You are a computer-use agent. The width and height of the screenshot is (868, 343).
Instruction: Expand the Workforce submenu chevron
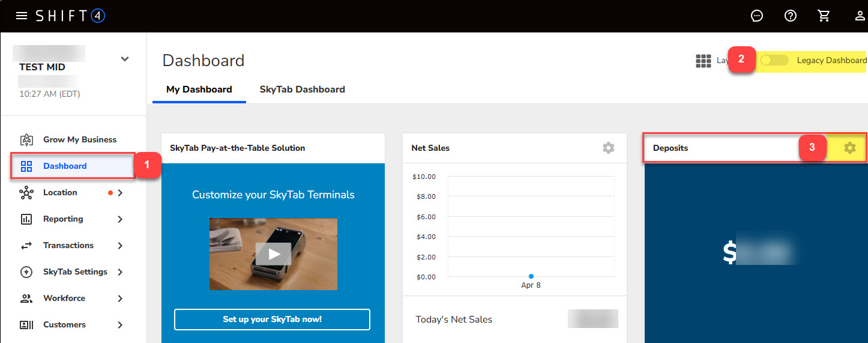coord(120,299)
